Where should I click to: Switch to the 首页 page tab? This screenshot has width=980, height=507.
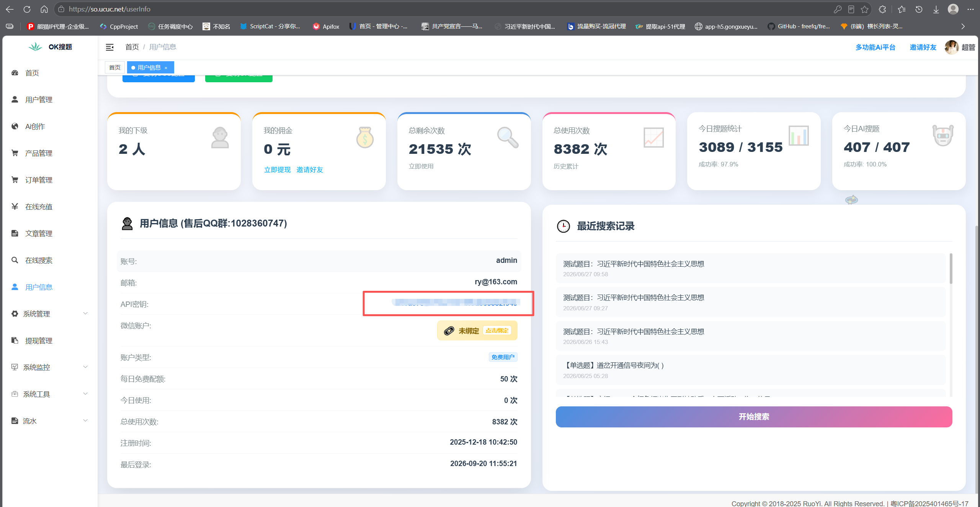[x=115, y=67]
